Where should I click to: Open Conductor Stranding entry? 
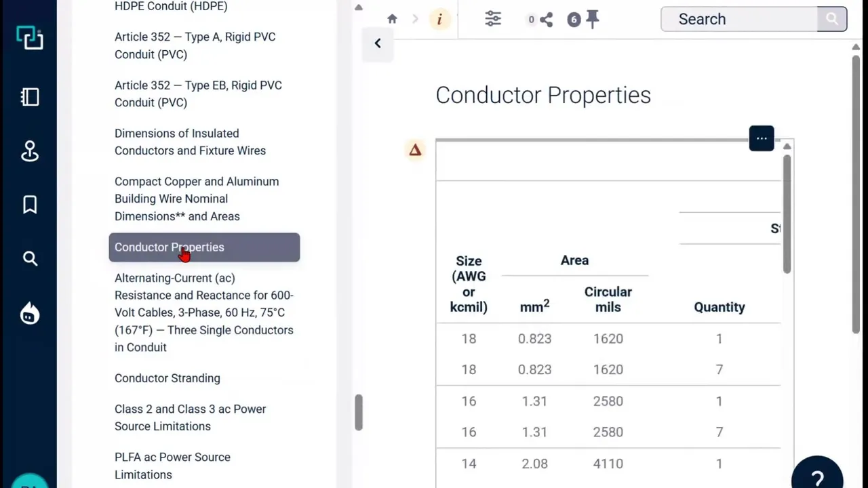tap(167, 378)
